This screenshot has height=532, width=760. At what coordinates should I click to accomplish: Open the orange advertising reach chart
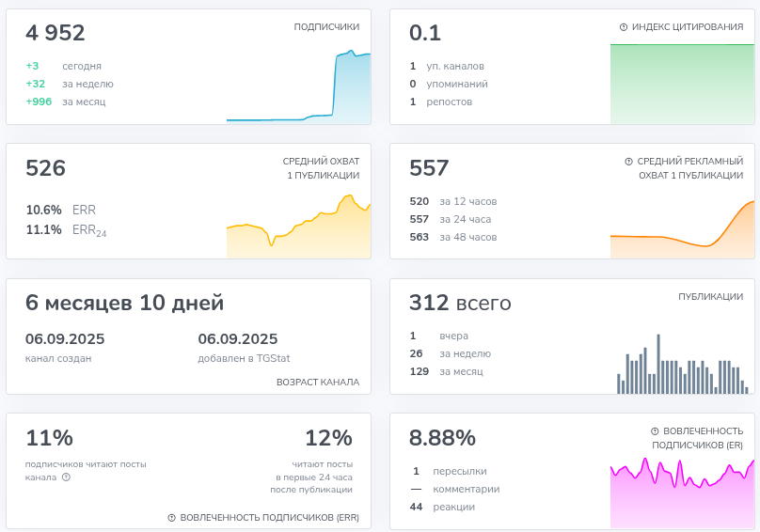tap(682, 229)
